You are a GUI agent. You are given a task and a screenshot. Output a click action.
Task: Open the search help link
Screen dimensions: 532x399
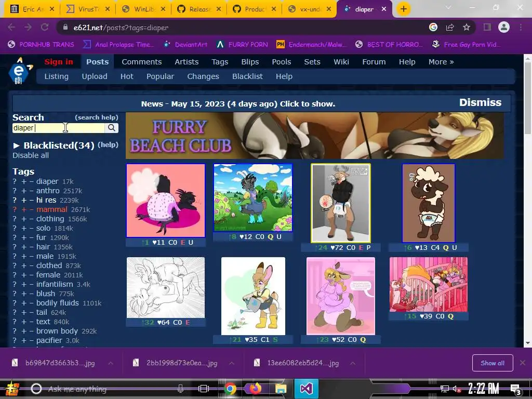click(96, 117)
